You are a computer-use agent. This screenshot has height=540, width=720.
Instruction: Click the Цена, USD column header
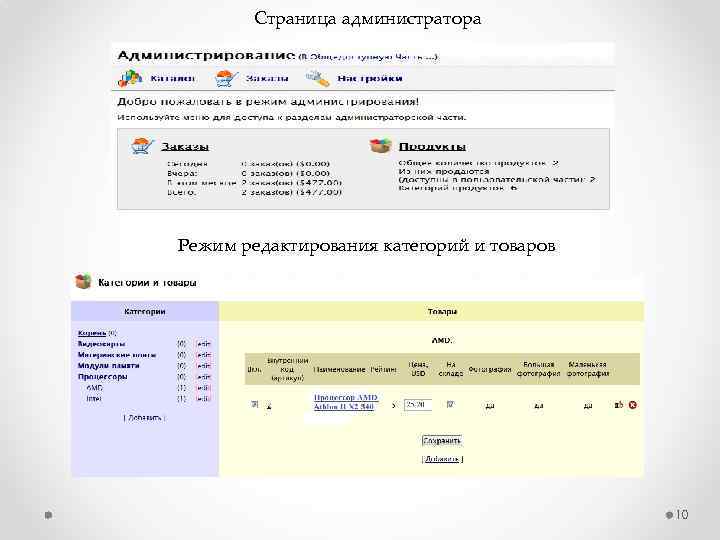point(418,369)
